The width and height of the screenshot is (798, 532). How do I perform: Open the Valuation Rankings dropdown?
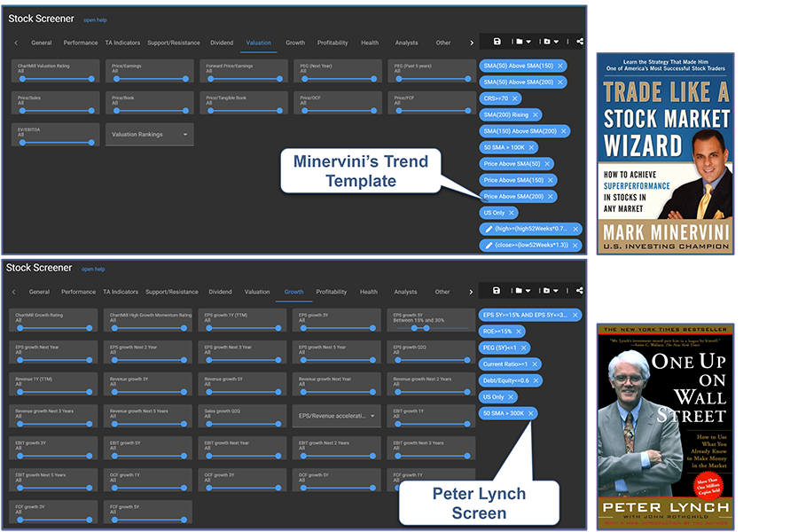[151, 135]
